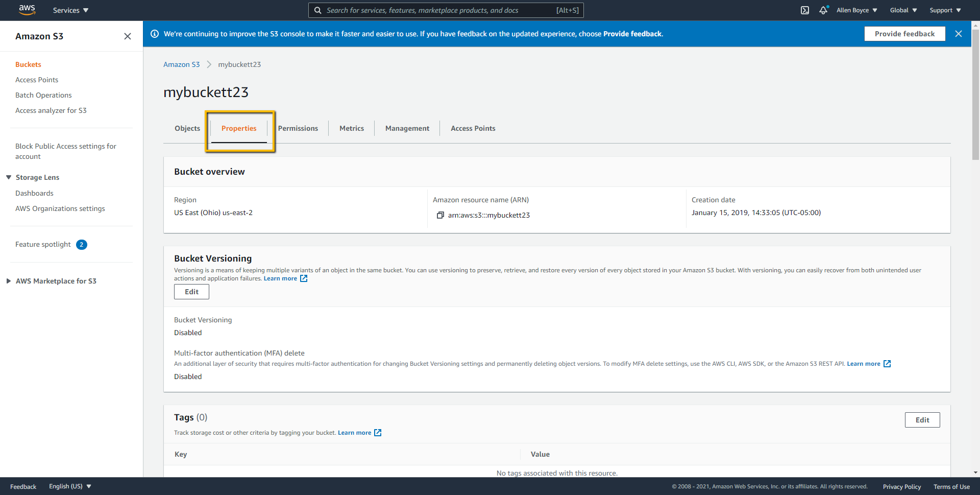980x495 pixels.
Task: Open the English (US) language dropdown
Action: tap(70, 486)
